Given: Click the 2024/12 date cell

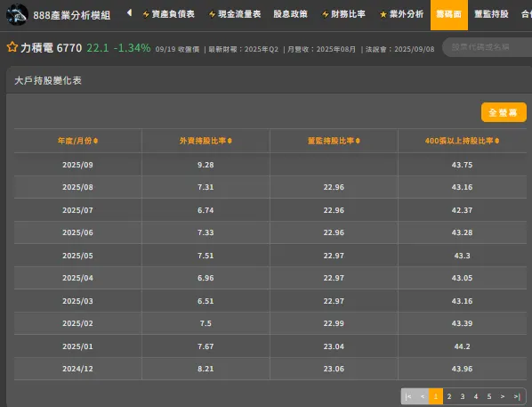Looking at the screenshot, I should pos(77,369).
